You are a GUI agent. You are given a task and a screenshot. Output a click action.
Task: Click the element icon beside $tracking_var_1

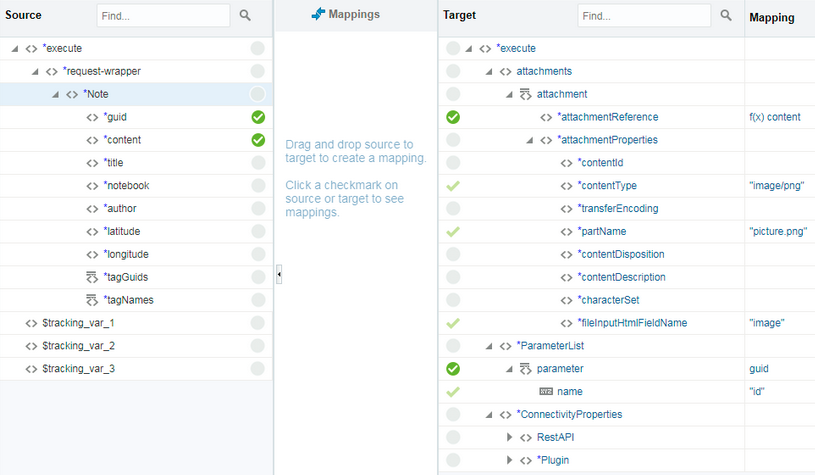click(31, 323)
